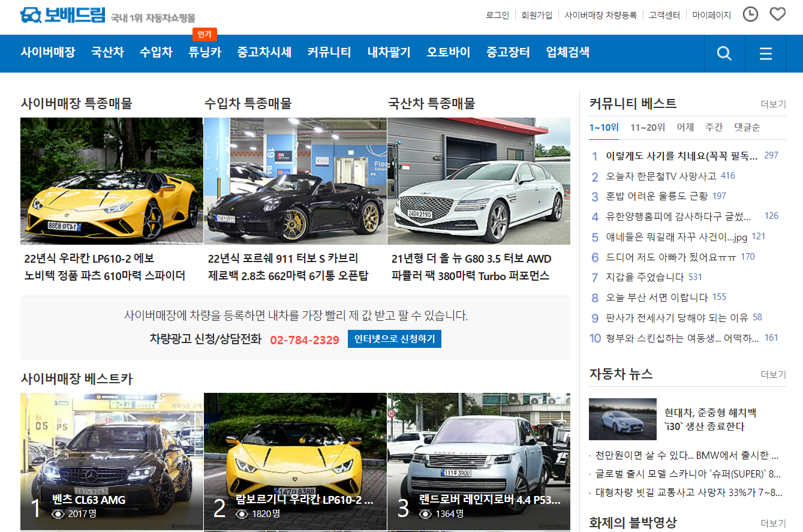Viewport: 803px width, 532px height.
Task: Open the i30 news thumbnail image
Action: [x=622, y=419]
